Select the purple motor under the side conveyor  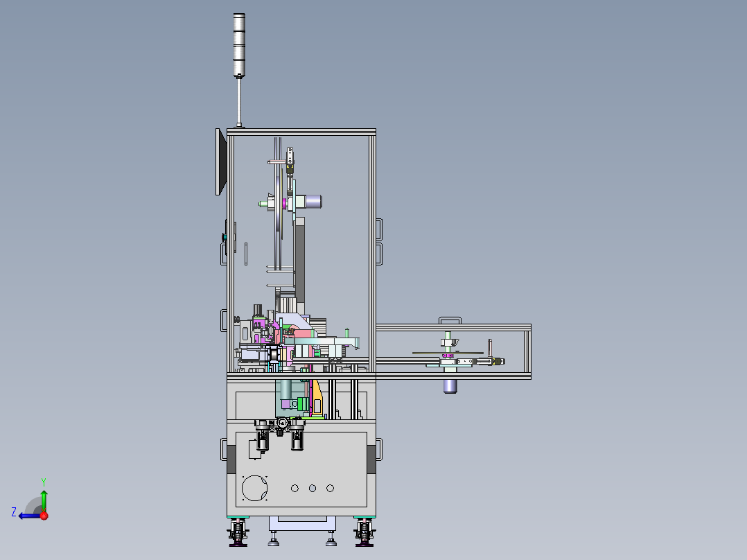coord(450,386)
